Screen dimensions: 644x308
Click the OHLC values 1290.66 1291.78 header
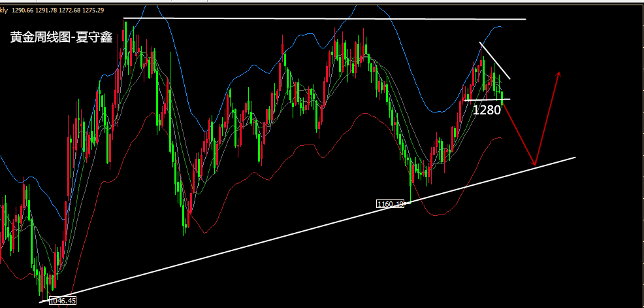tap(57, 9)
